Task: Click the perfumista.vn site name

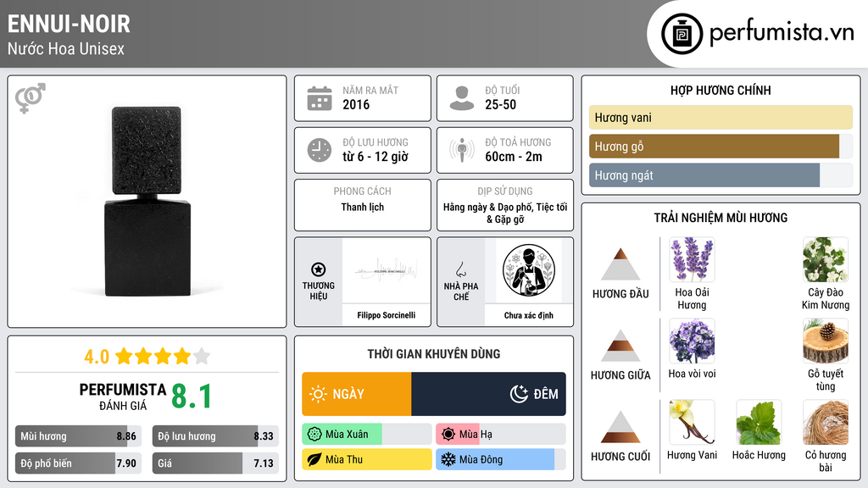Action: point(782,33)
